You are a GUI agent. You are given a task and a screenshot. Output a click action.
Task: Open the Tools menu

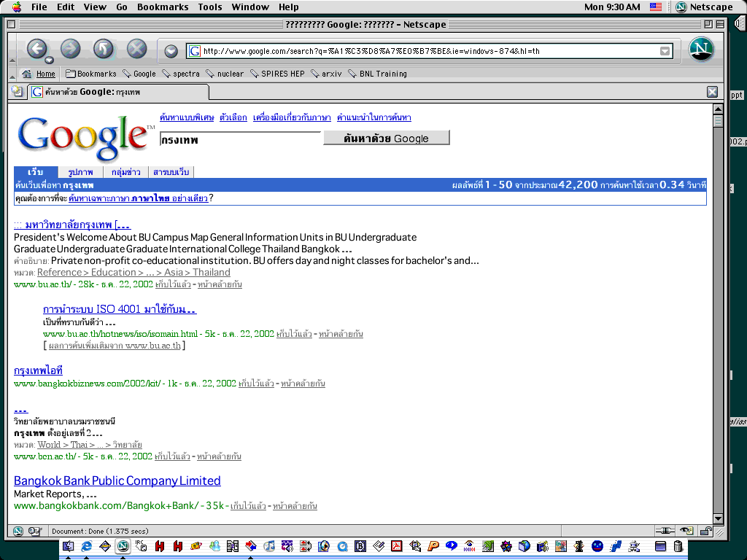coord(210,7)
